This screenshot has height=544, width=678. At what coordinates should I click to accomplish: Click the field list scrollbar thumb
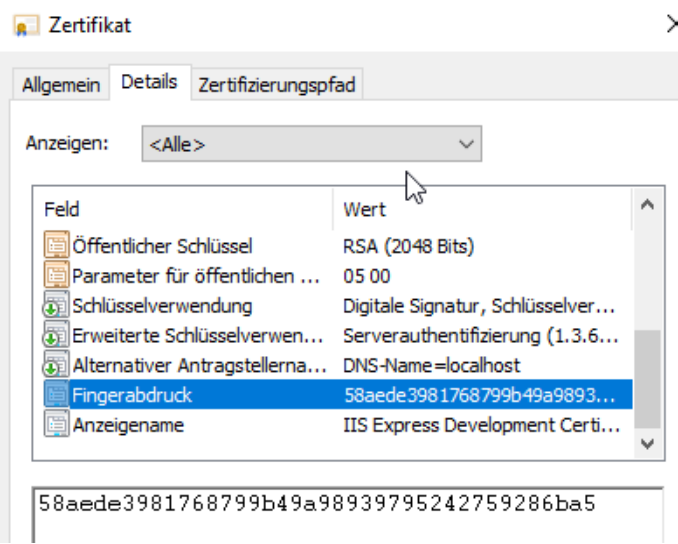click(x=647, y=379)
